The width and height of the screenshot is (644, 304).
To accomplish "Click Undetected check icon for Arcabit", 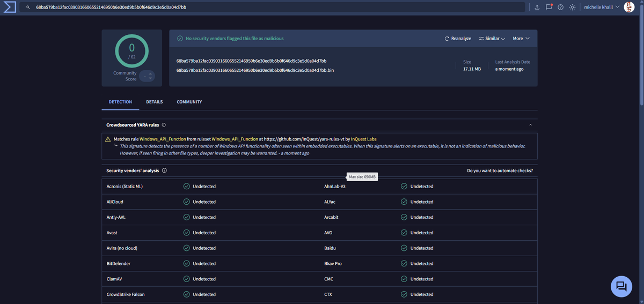I will point(404,217).
